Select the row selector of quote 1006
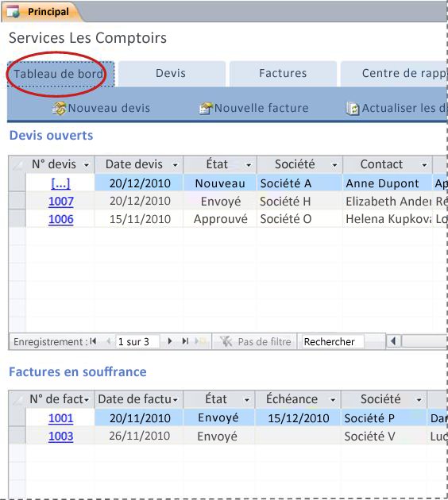 [x=17, y=219]
